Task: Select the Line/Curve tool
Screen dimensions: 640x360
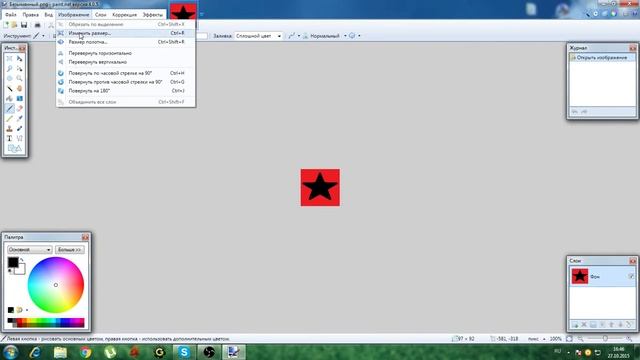Action: pos(19,138)
